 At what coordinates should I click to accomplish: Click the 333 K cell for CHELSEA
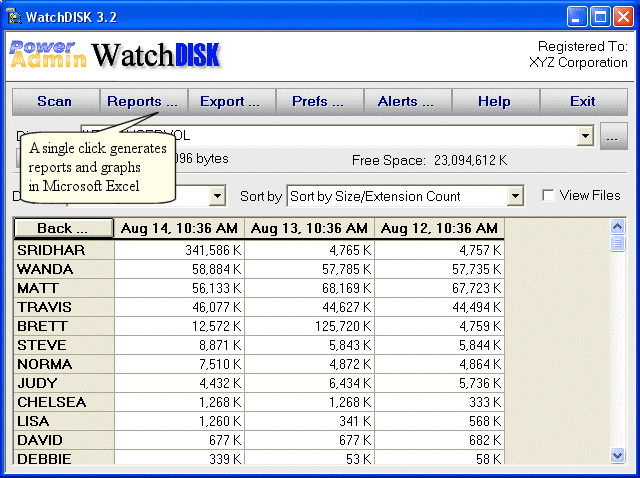439,402
